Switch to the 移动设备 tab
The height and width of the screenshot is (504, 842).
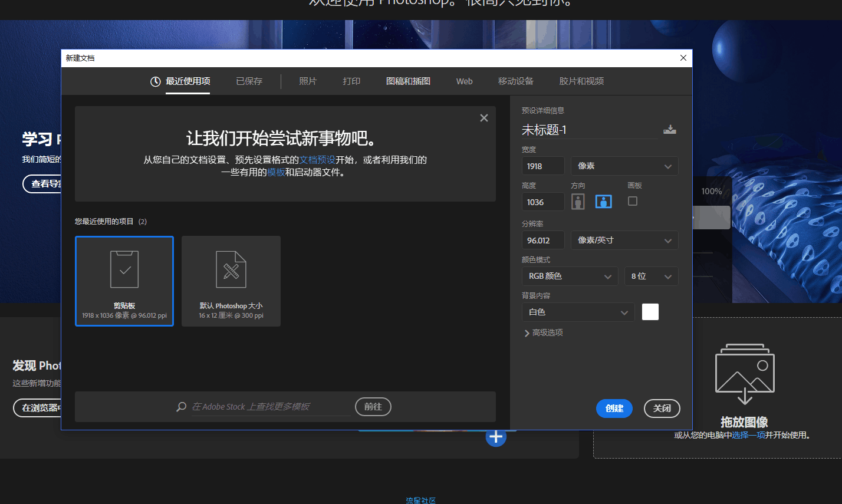tap(516, 81)
